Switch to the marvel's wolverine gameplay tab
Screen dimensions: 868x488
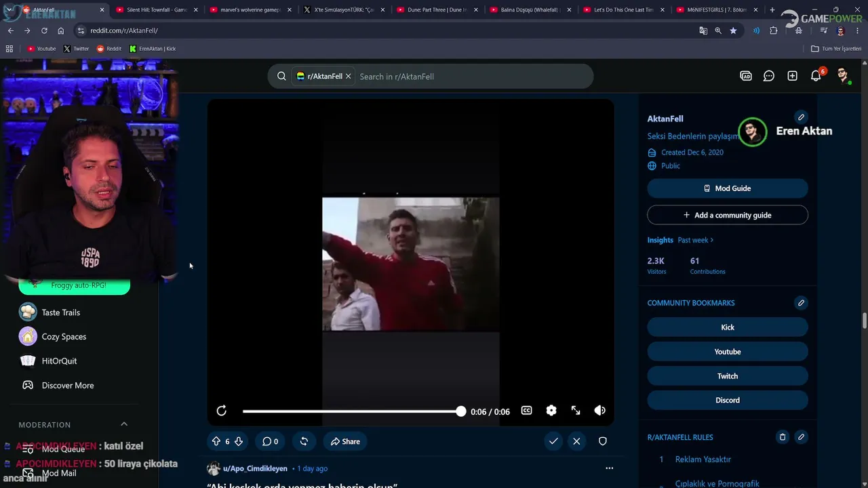tap(250, 10)
